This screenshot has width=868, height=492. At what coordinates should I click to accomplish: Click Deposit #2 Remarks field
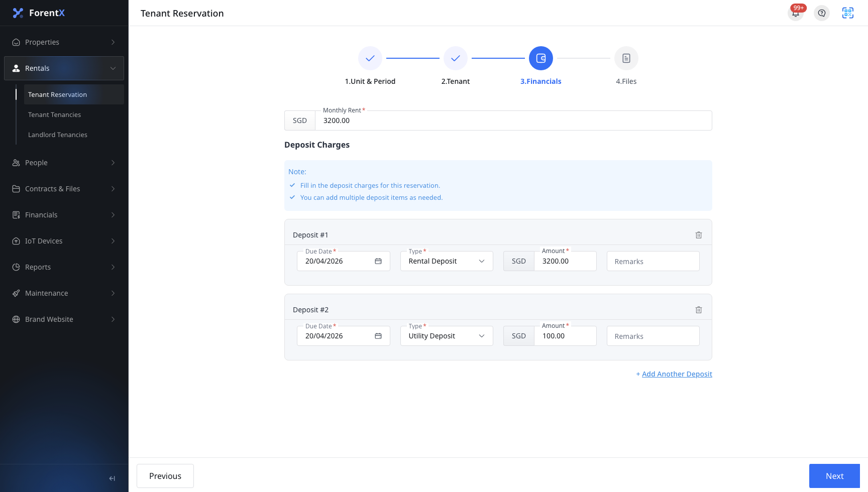click(653, 336)
